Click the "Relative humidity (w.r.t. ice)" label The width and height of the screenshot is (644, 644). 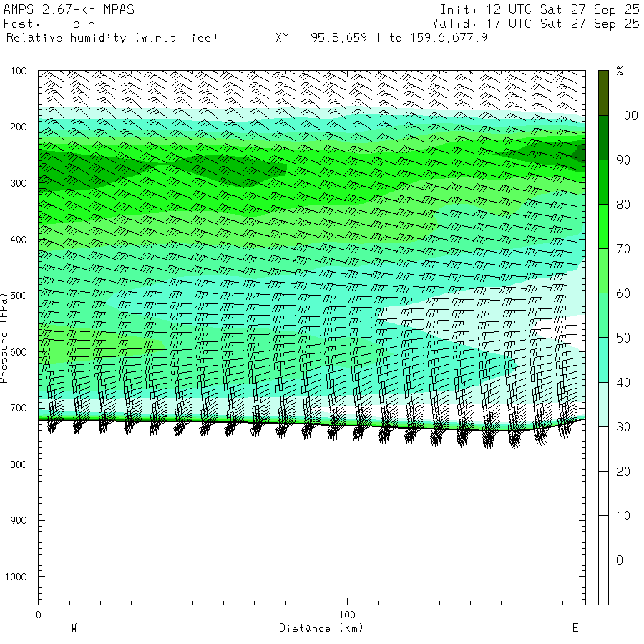112,37
